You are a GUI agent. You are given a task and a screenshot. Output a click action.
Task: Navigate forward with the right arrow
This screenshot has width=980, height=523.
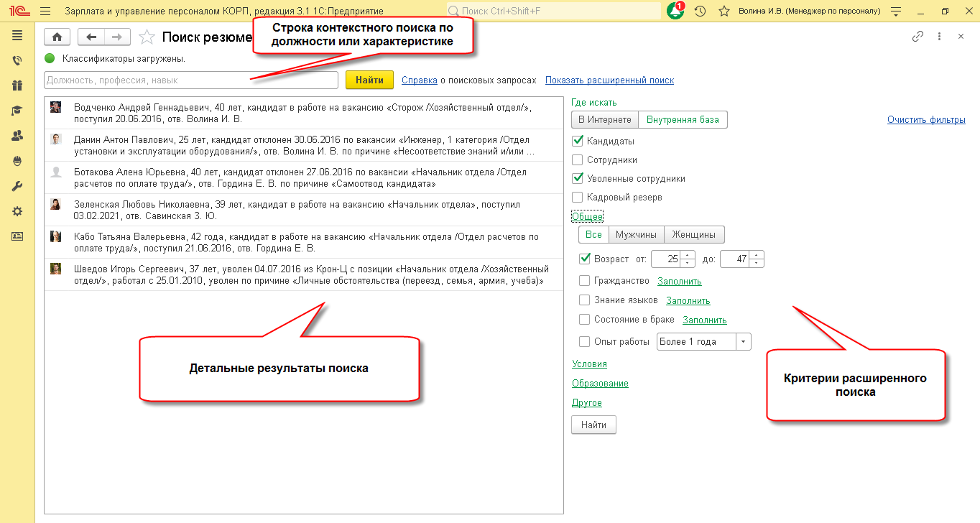click(117, 37)
